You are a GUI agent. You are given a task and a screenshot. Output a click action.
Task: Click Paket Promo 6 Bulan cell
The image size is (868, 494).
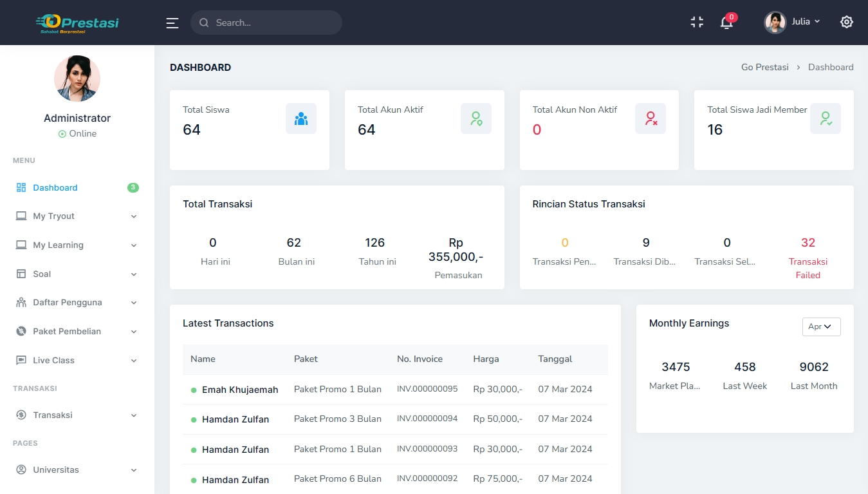[x=338, y=479]
